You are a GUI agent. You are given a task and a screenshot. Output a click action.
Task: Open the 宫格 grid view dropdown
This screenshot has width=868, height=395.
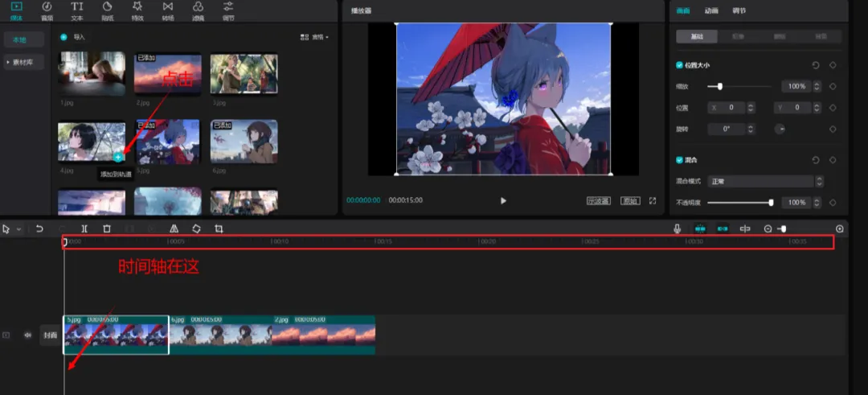[314, 37]
